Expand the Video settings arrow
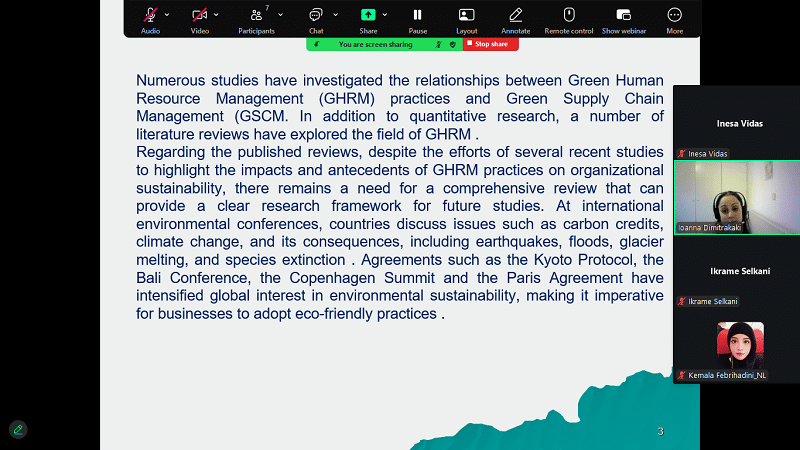The image size is (800, 450). point(218,15)
